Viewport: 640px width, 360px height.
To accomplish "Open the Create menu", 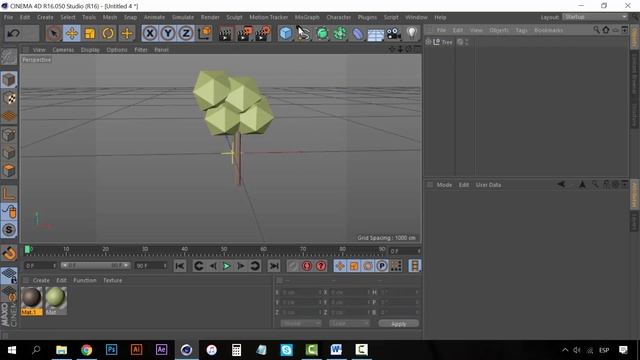I will pyautogui.click(x=45, y=17).
